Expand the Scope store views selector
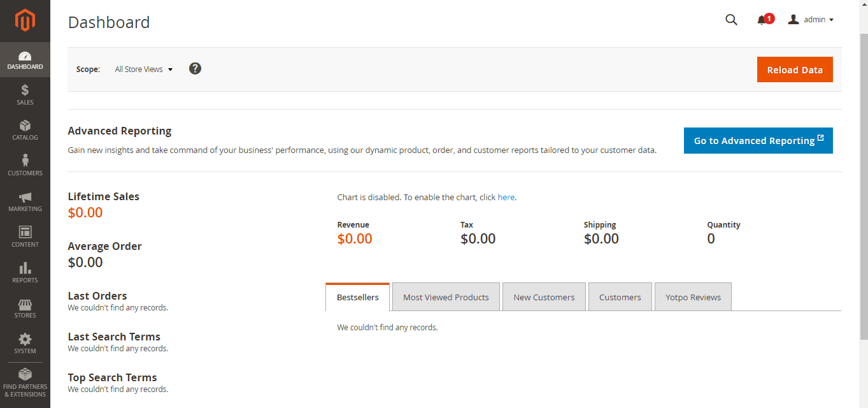868x408 pixels. [x=143, y=69]
